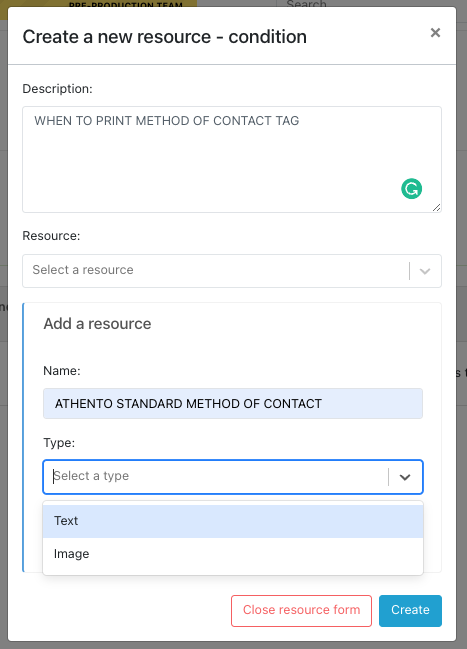Close the dialog using the X icon
Screen dimensions: 467x649
(435, 33)
